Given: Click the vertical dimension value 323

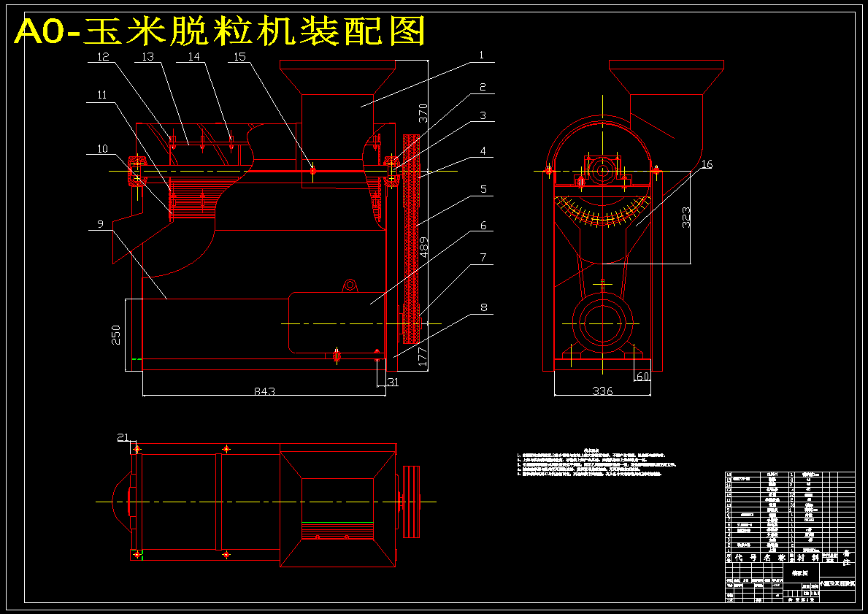Looking at the screenshot, I should 686,217.
